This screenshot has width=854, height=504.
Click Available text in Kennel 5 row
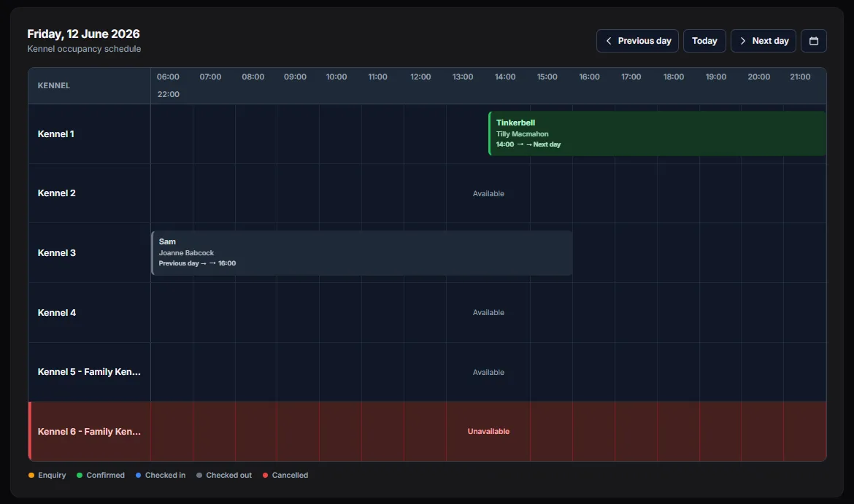488,372
